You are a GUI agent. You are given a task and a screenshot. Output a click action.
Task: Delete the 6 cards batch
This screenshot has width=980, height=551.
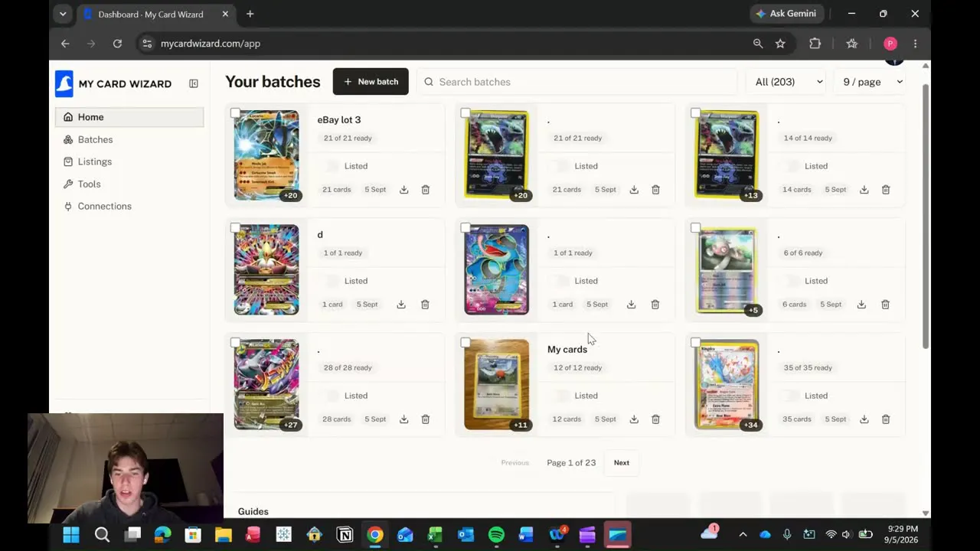coord(885,305)
